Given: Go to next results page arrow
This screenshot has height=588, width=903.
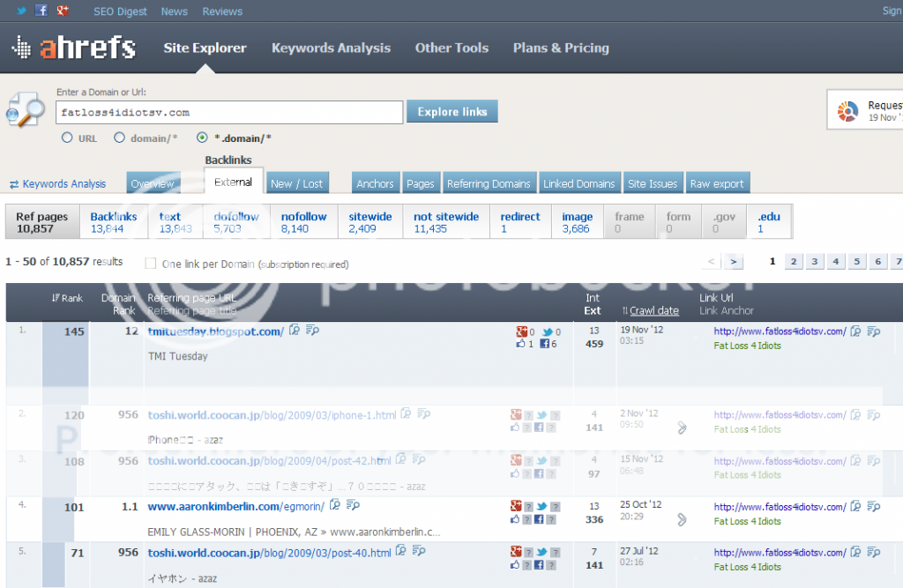Looking at the screenshot, I should tap(733, 262).
